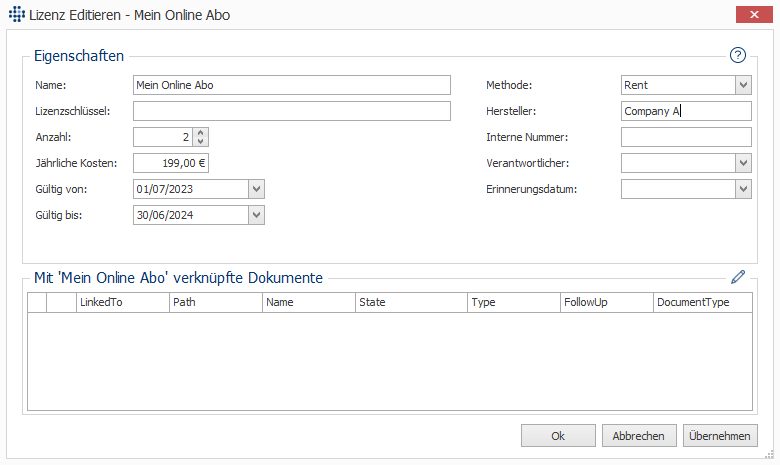Click the Abbrechen button
Viewport: 780px width, 465px height.
click(639, 436)
